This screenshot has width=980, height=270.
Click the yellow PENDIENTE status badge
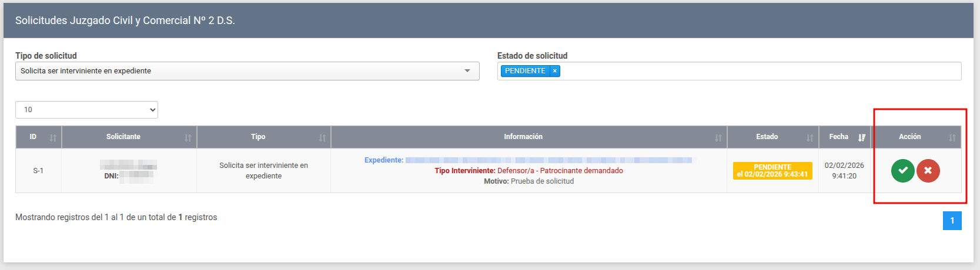pos(772,171)
